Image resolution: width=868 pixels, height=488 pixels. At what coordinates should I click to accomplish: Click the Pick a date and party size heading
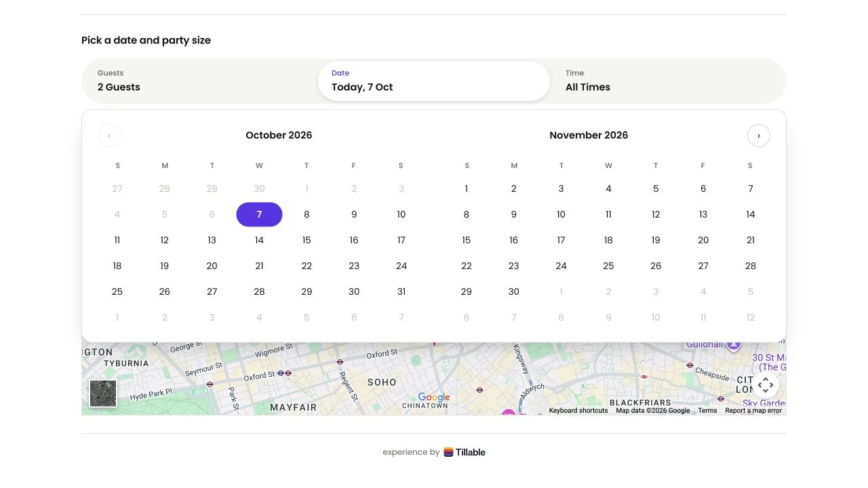[146, 40]
